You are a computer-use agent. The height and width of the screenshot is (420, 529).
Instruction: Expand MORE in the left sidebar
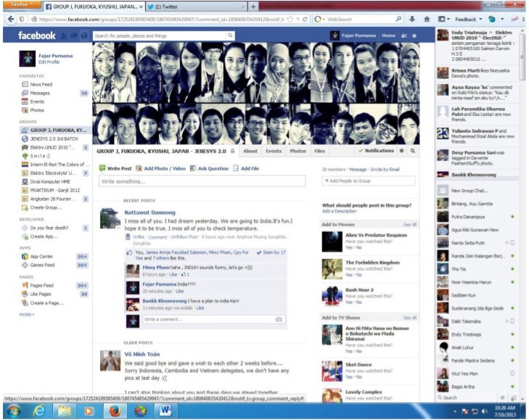(27, 314)
